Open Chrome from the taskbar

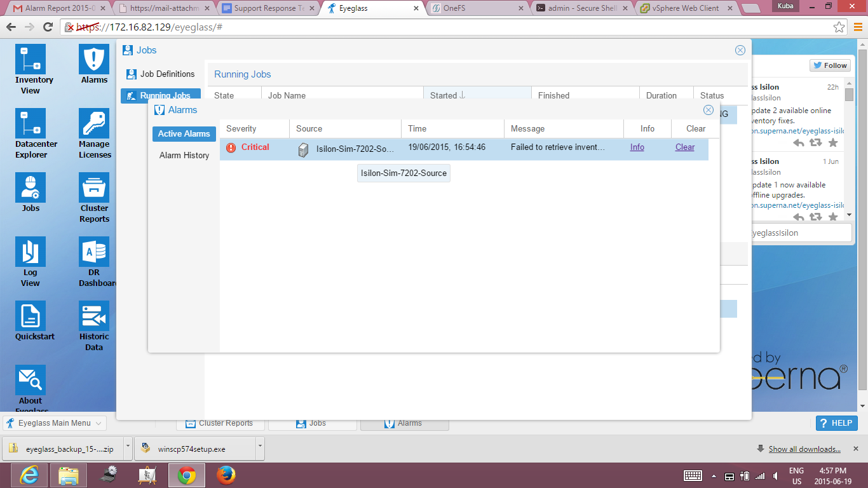pos(186,475)
